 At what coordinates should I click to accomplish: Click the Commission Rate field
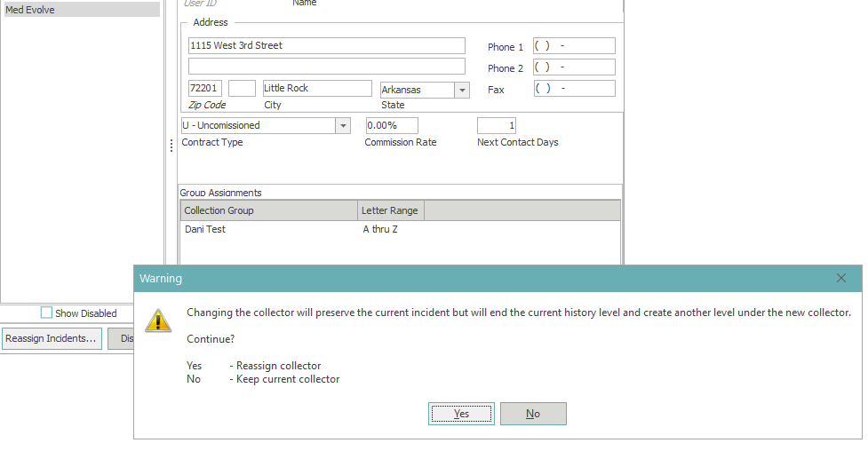[x=391, y=126]
